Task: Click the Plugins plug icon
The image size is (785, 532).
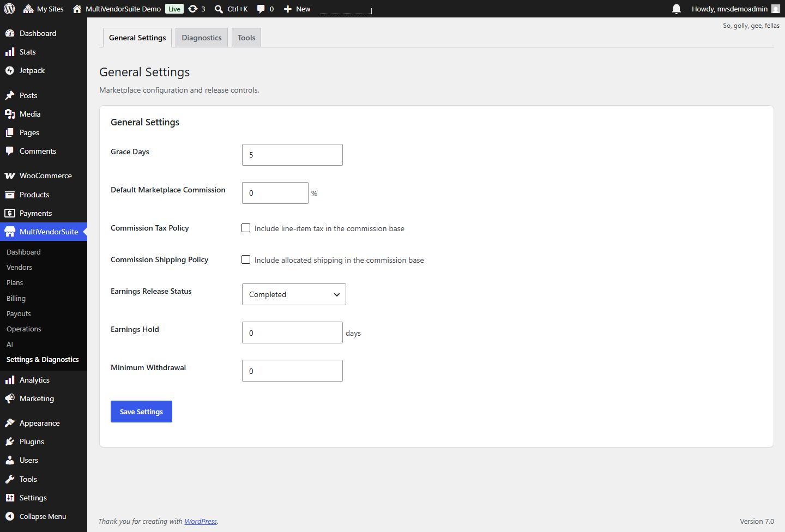Action: (x=10, y=442)
